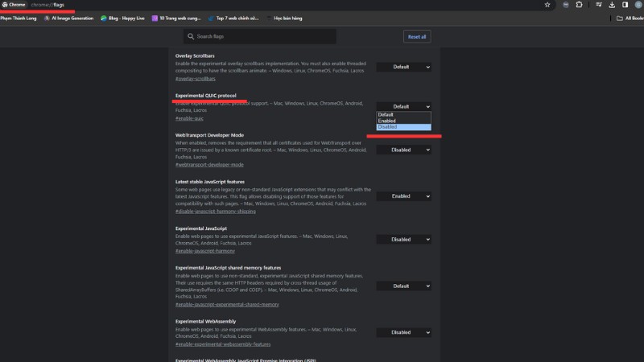Open Latest stable JavaScript features dropdown

404,195
